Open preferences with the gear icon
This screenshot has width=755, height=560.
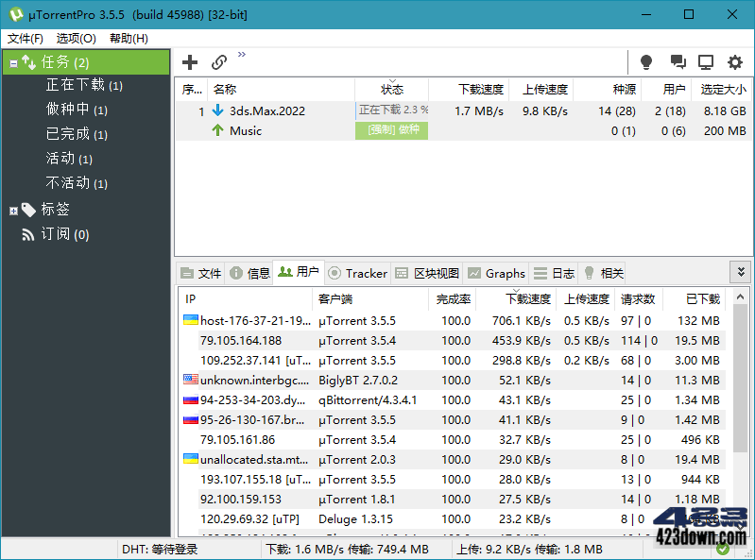tap(735, 62)
